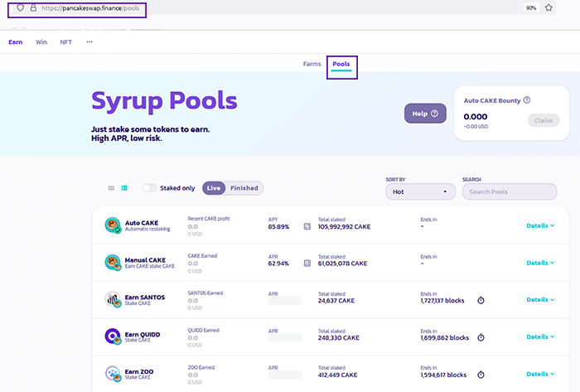Click the 85.89% APY value
This screenshot has width=580, height=392.
point(278,227)
